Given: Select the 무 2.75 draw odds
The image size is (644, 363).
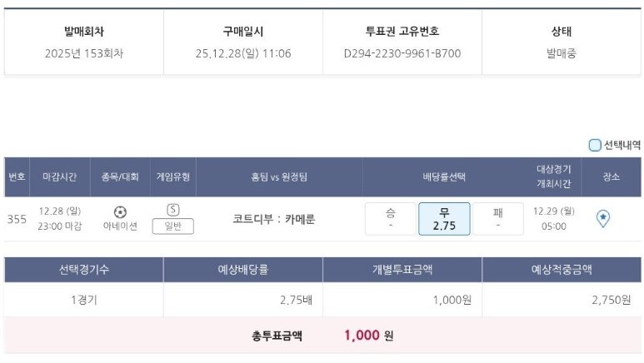Looking at the screenshot, I should tap(444, 219).
